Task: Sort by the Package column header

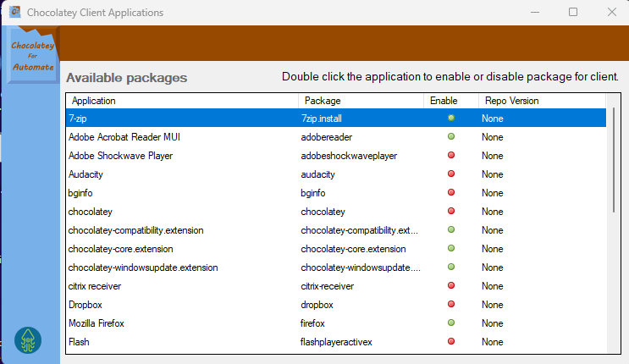Action: click(x=361, y=101)
